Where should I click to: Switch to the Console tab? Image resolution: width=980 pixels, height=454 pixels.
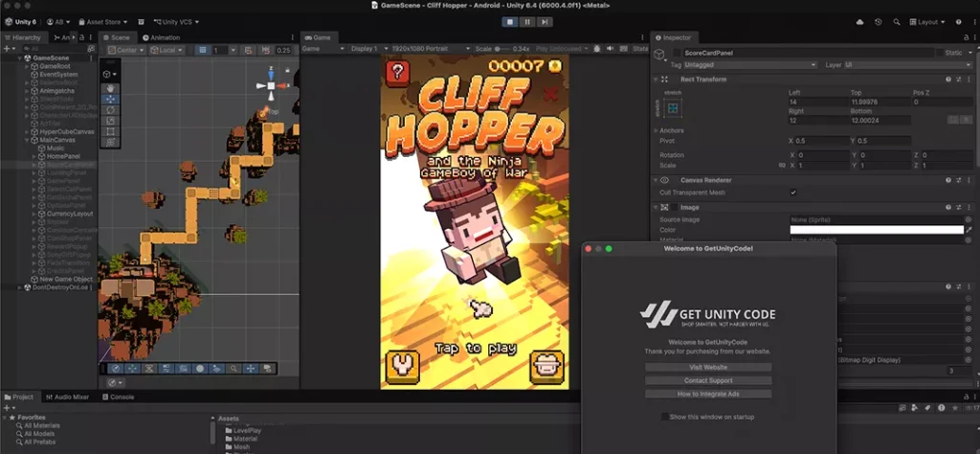click(x=118, y=397)
